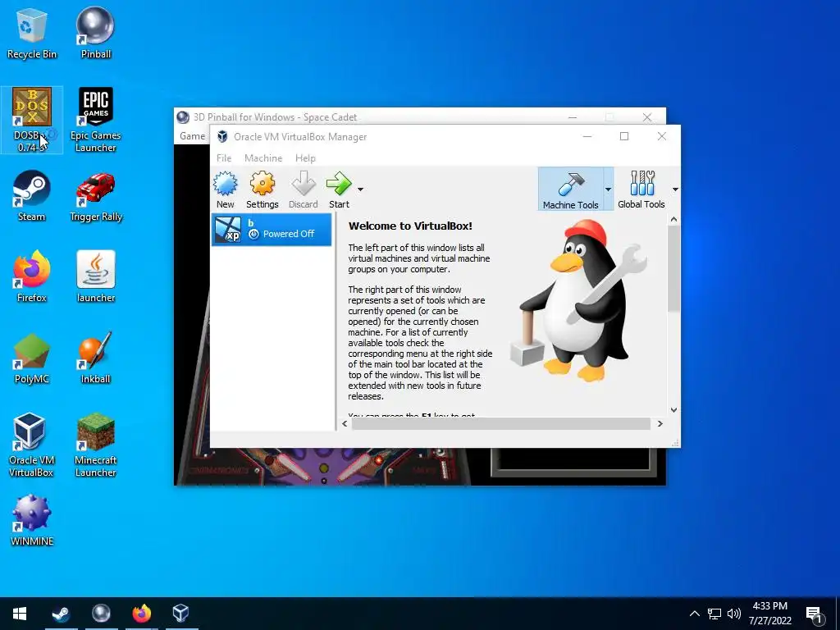The width and height of the screenshot is (840, 630).
Task: Select the WINMINE desktop icon
Action: click(x=32, y=520)
